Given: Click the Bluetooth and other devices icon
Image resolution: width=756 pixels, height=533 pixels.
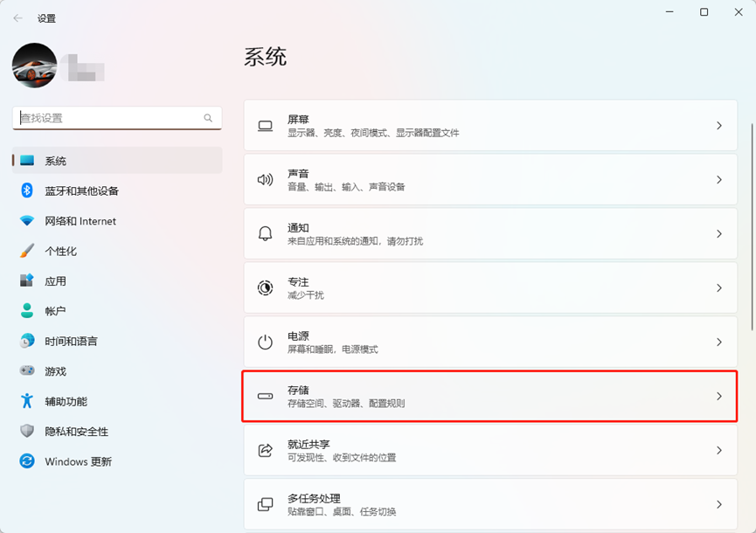Looking at the screenshot, I should (27, 190).
